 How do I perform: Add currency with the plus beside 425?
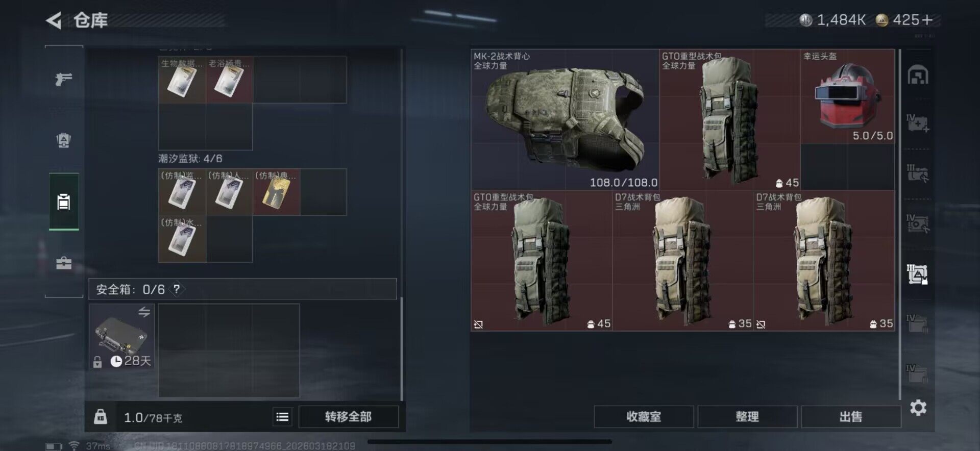coord(927,20)
